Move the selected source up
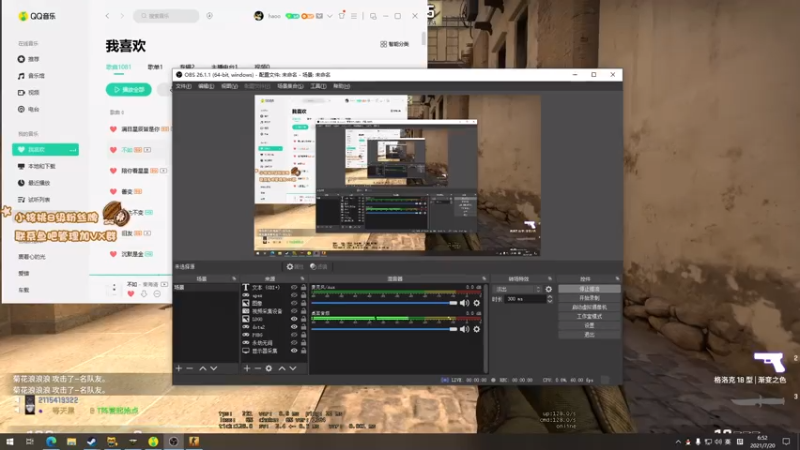Image resolution: width=800 pixels, height=450 pixels. (282, 368)
